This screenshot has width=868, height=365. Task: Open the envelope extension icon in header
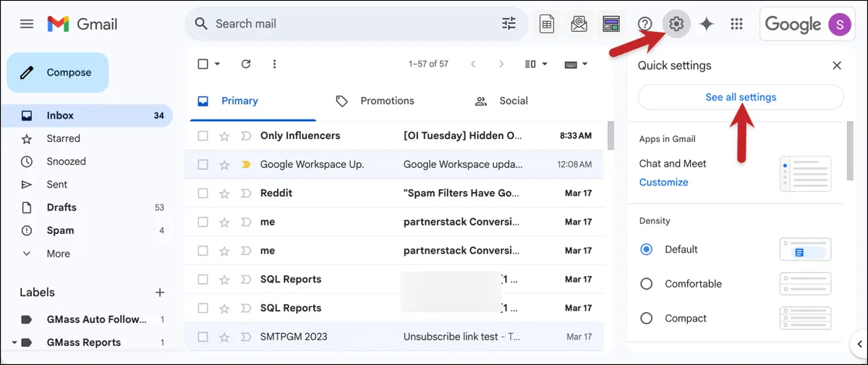[x=579, y=24]
